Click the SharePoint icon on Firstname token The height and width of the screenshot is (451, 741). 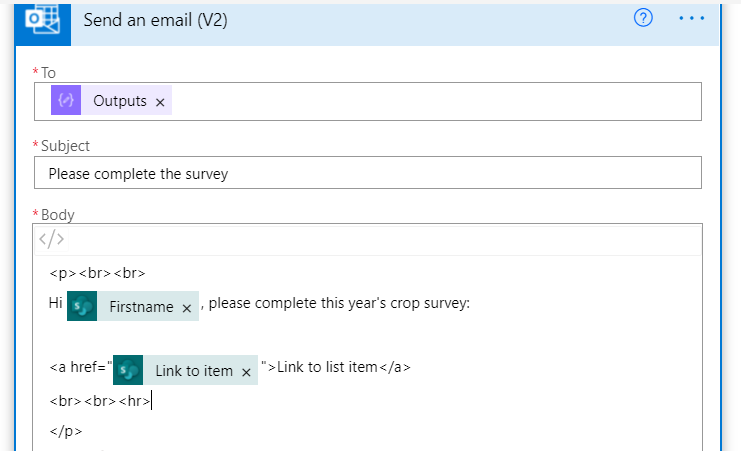click(82, 307)
